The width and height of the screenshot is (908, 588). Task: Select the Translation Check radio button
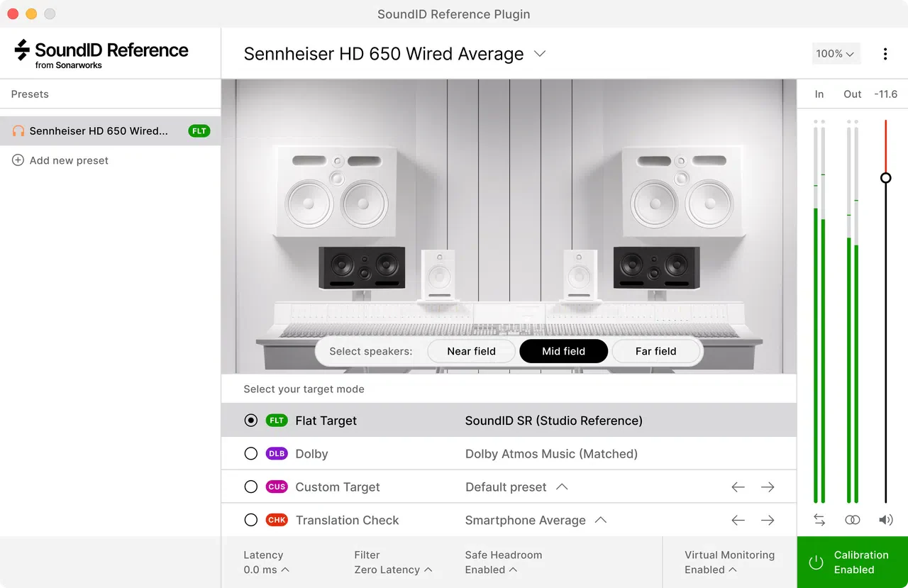[x=250, y=521]
